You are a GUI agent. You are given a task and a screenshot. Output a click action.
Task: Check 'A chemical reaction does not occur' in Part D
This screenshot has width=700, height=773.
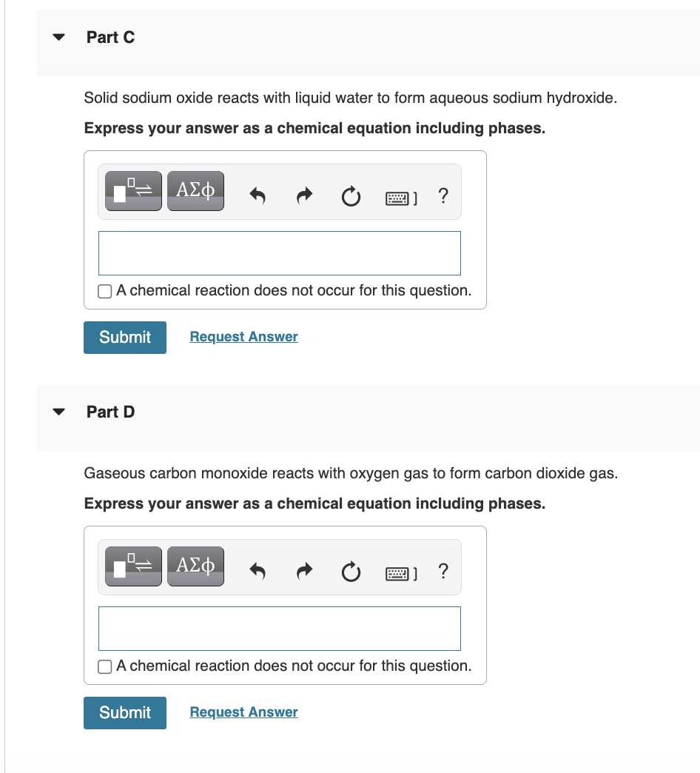(104, 666)
